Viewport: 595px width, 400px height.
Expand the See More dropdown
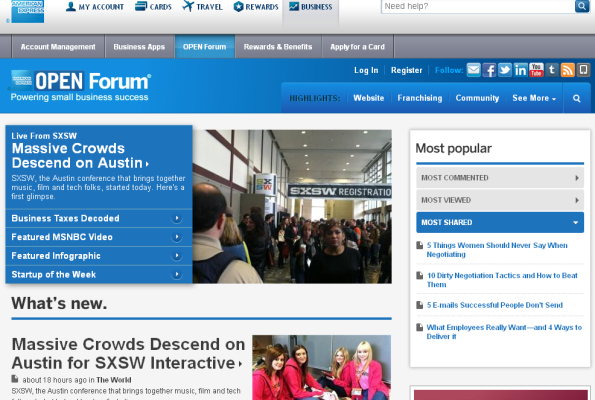click(534, 98)
